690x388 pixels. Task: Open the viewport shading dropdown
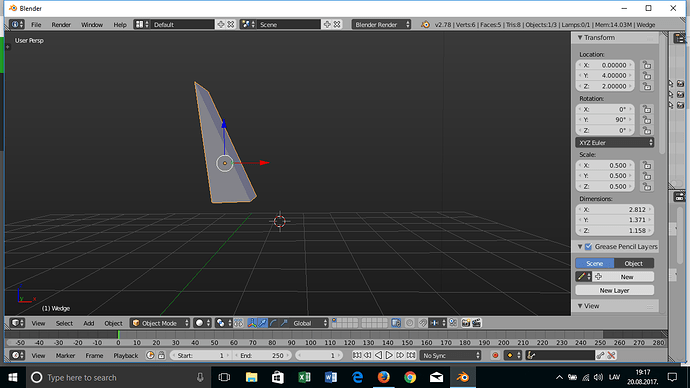click(203, 323)
